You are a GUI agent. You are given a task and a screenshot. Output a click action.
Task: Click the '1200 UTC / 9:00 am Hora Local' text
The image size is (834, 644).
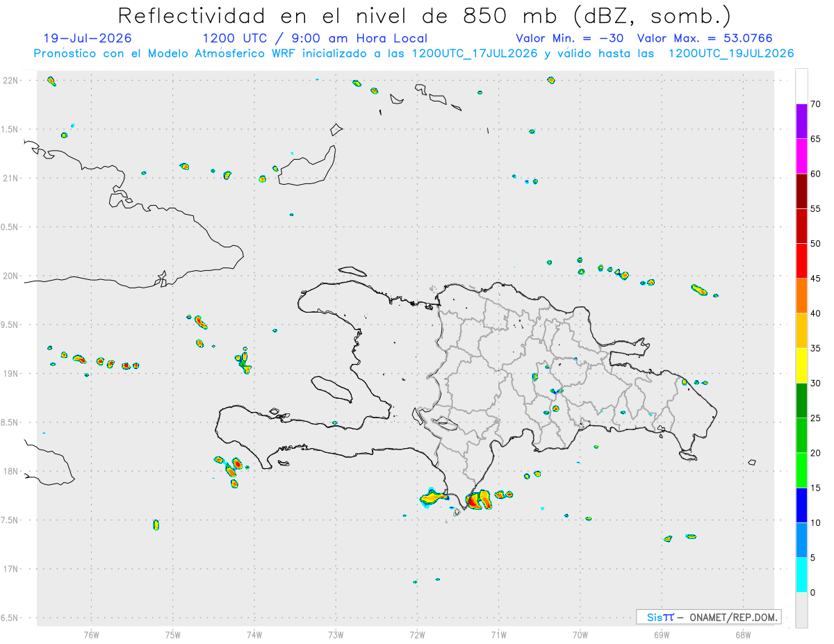(315, 38)
